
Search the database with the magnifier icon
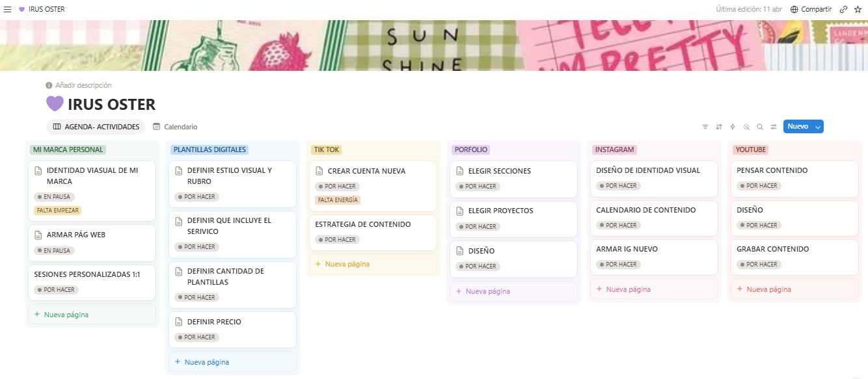click(x=760, y=127)
